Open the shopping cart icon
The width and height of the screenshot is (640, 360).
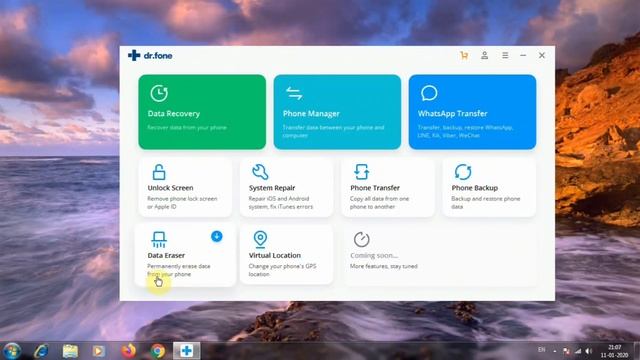pyautogui.click(x=464, y=56)
